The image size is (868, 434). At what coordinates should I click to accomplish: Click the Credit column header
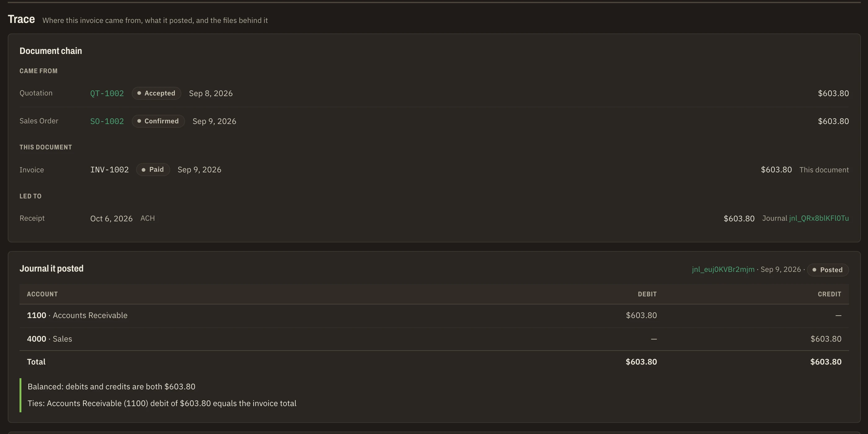tap(829, 294)
